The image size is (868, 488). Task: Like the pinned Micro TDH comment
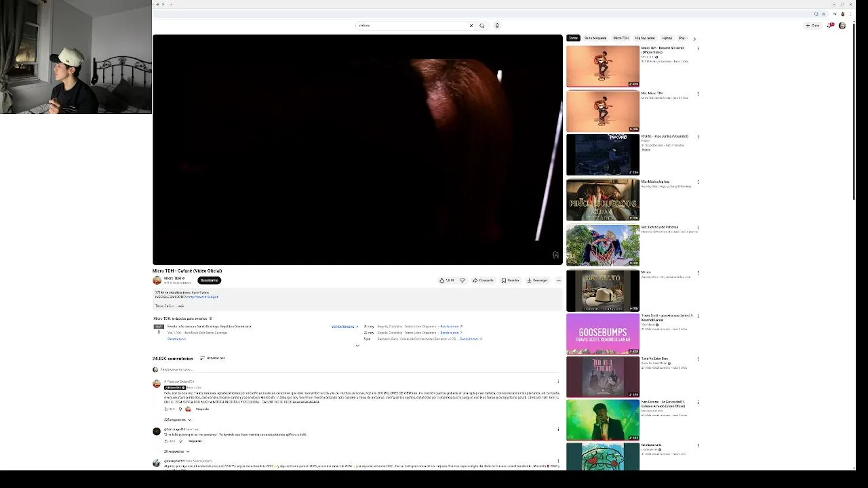pyautogui.click(x=166, y=409)
